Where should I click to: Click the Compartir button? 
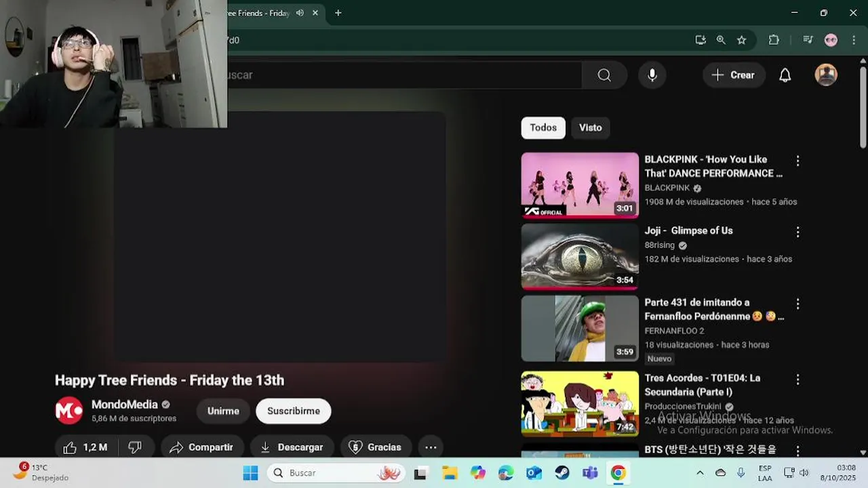(202, 447)
